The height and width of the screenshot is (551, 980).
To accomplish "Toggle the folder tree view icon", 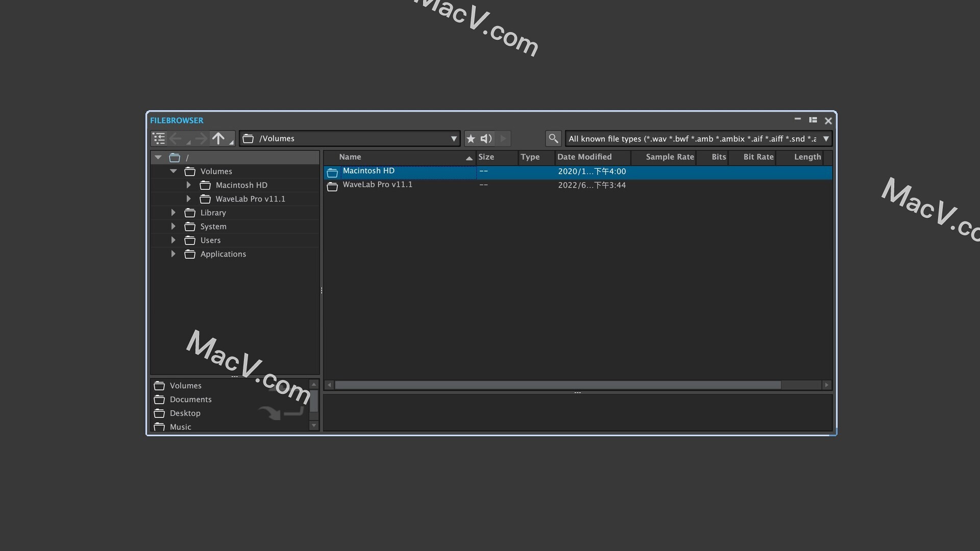I will tap(159, 138).
